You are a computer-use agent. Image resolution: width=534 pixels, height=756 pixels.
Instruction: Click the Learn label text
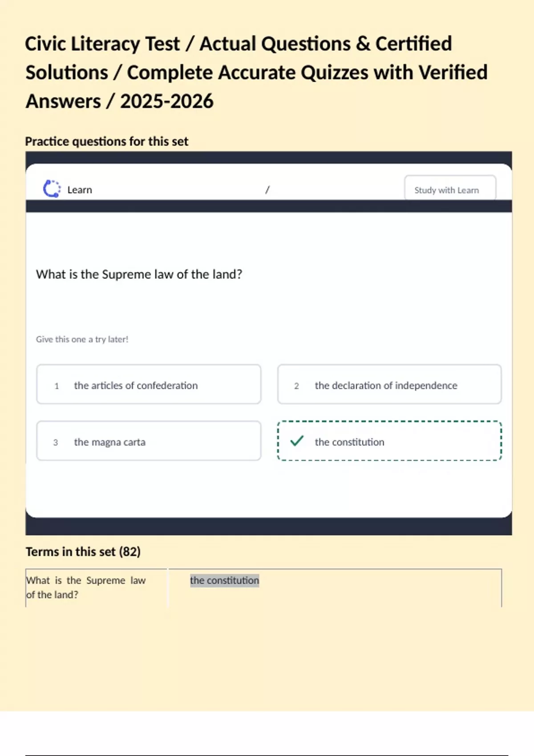(80, 190)
